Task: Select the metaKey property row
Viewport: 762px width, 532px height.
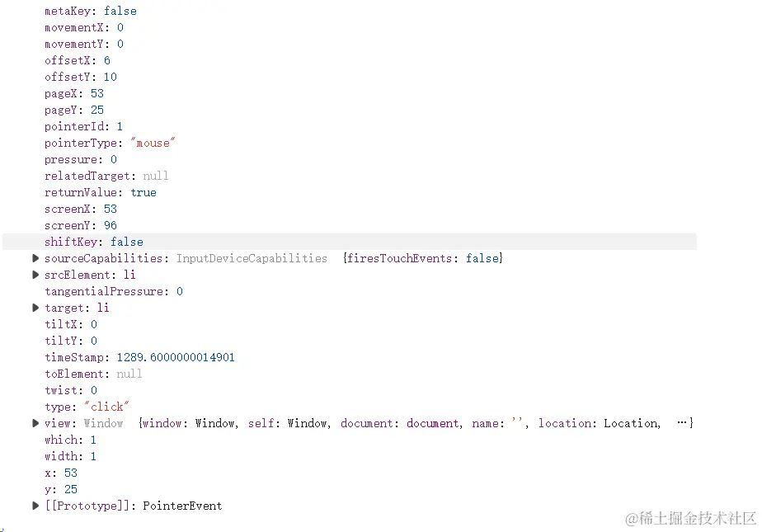Action: point(90,11)
